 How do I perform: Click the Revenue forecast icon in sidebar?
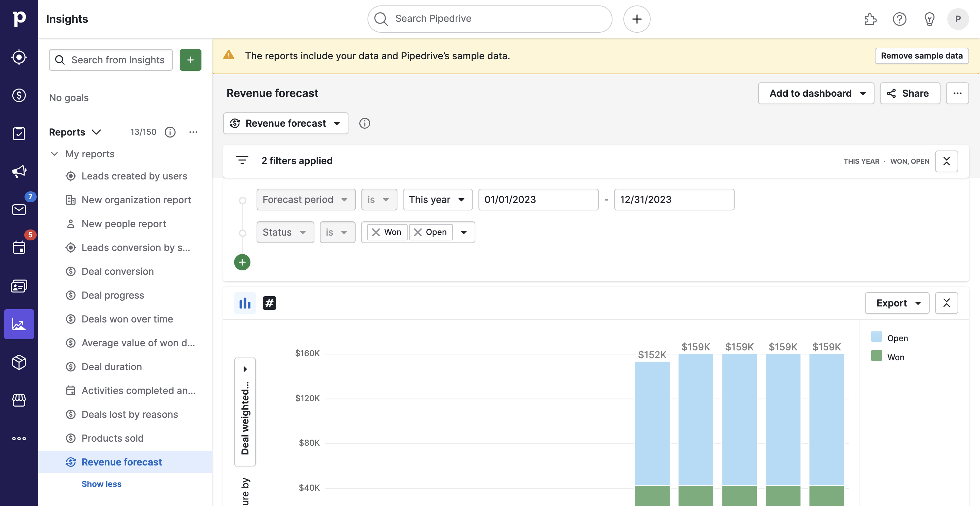coord(71,462)
